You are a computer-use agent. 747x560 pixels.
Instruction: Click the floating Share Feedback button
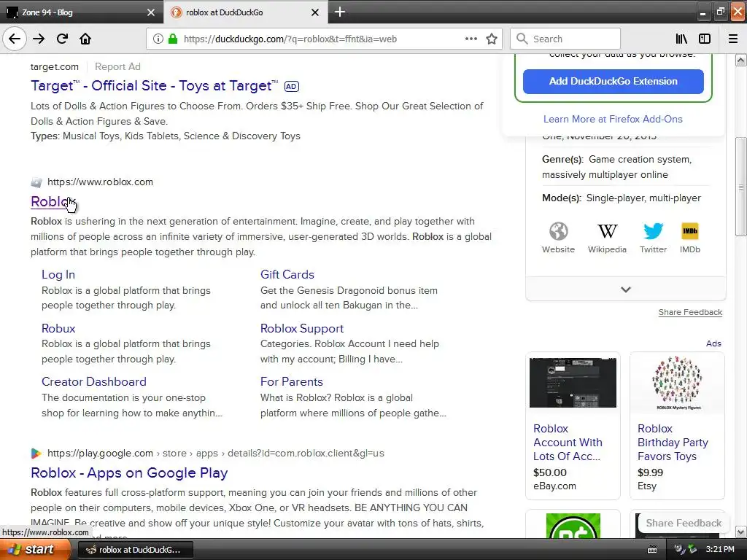pyautogui.click(x=684, y=523)
